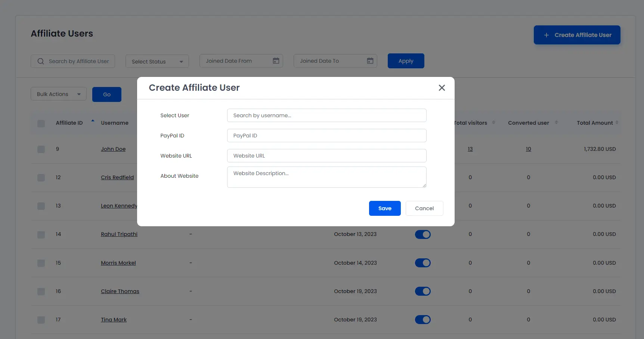644x339 pixels.
Task: Open Tina Mark user link
Action: point(114,320)
